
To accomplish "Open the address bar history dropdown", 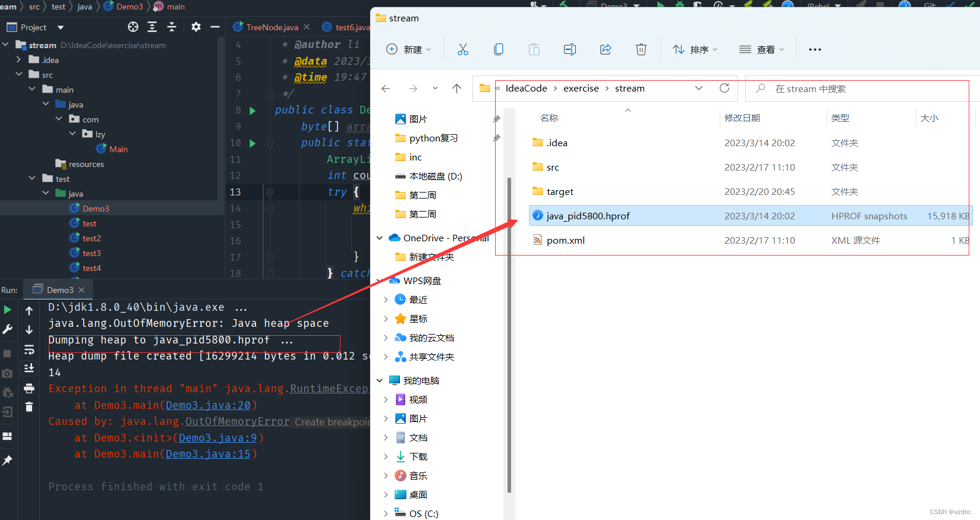I will pos(699,88).
